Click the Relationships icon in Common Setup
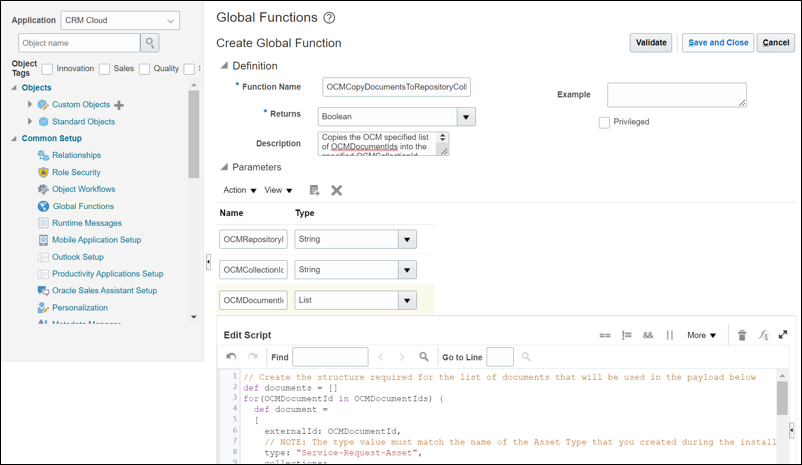The height and width of the screenshot is (465, 802). click(x=43, y=156)
